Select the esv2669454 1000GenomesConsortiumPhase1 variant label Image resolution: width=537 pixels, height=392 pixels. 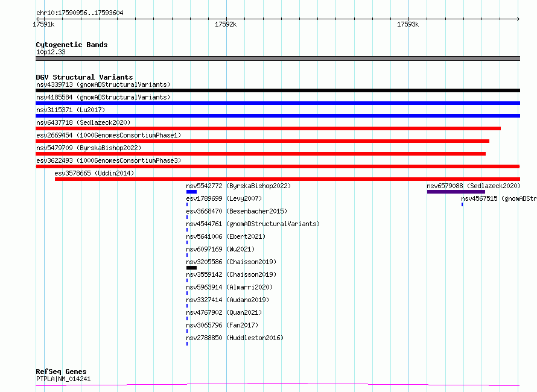[108, 135]
